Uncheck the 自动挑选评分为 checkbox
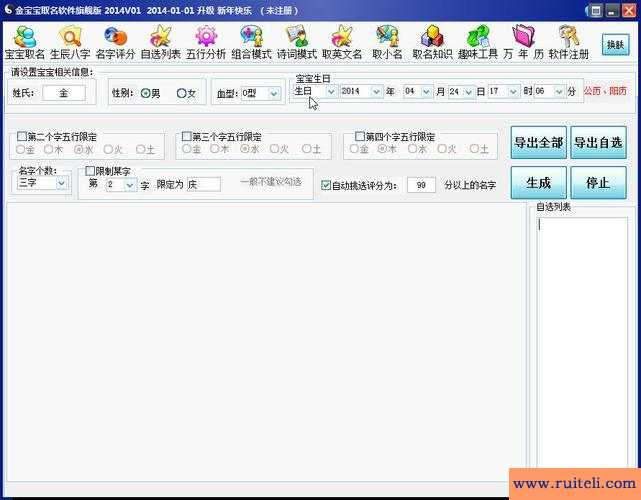The width and height of the screenshot is (641, 500). [x=326, y=185]
